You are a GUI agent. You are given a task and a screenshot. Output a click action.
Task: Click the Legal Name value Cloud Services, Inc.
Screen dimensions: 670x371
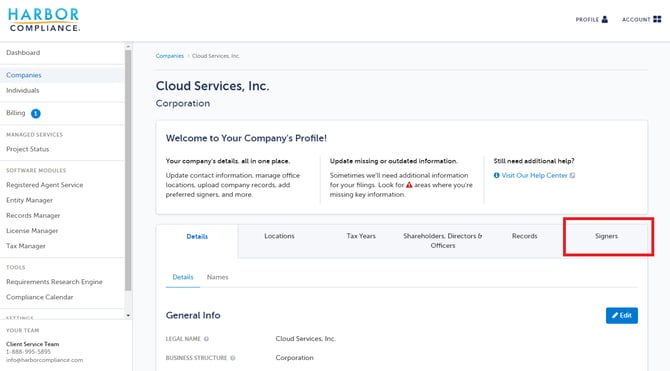[x=306, y=339]
